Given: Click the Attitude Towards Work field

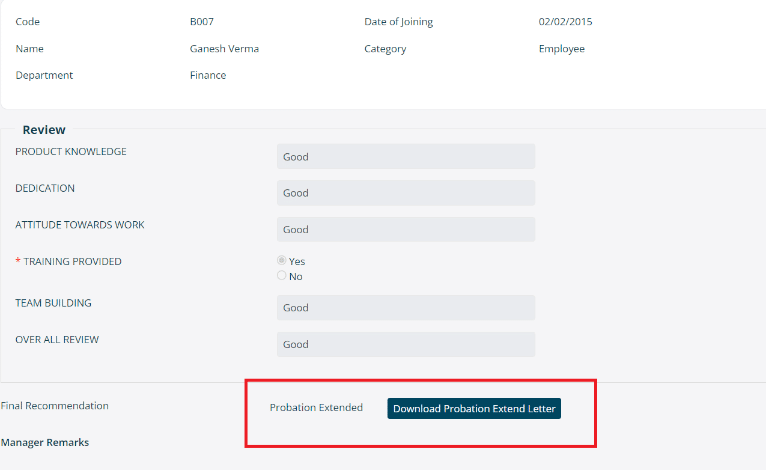Looking at the screenshot, I should tap(406, 229).
